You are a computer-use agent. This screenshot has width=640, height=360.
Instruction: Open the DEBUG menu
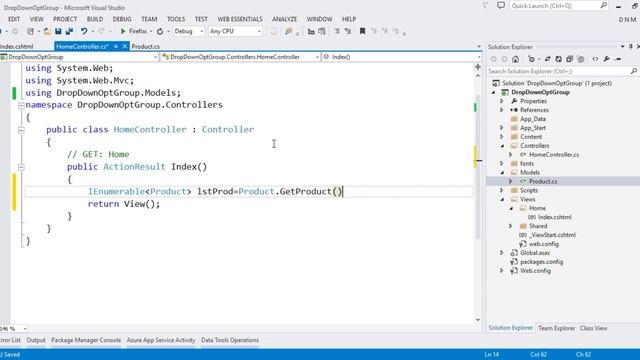click(122, 19)
